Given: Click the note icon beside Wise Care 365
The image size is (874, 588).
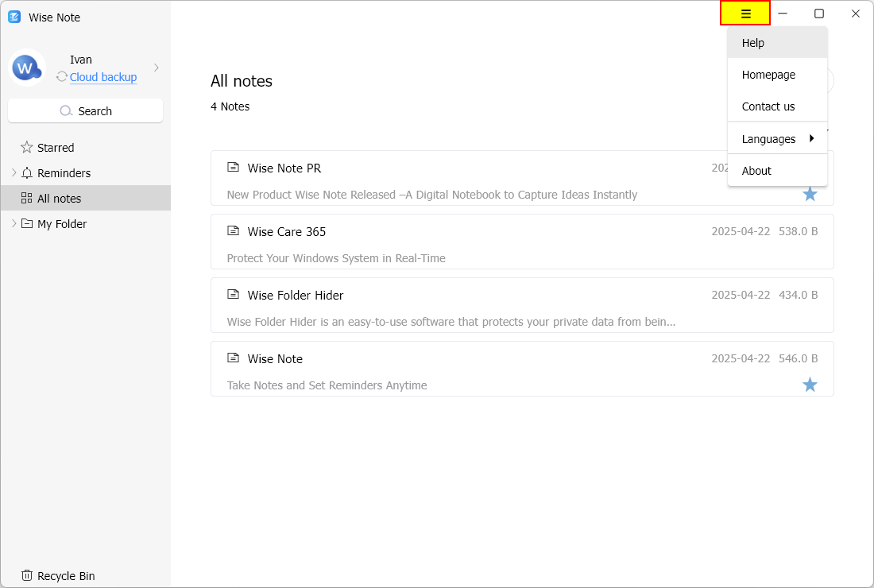Looking at the screenshot, I should [x=233, y=230].
